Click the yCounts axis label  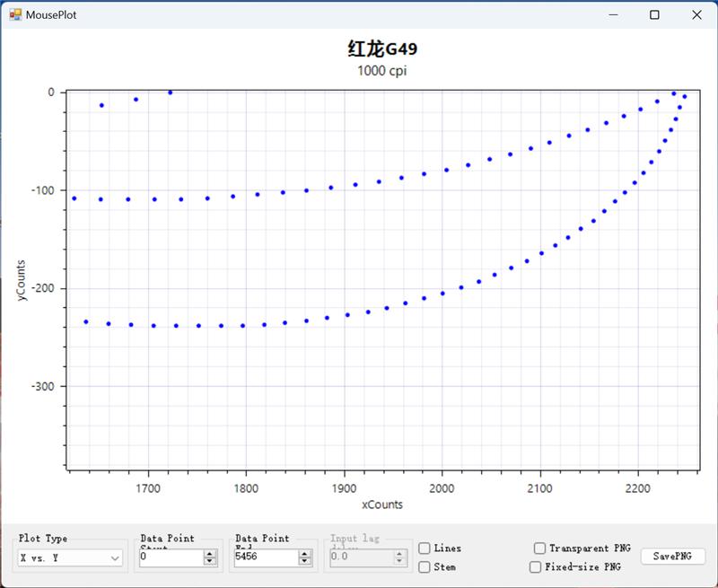23,280
